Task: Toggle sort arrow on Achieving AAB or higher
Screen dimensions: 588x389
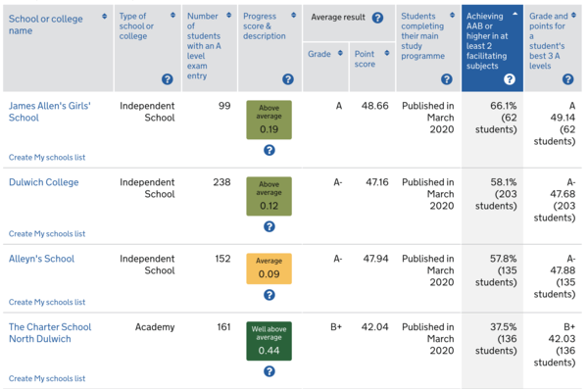Action: 515,14
